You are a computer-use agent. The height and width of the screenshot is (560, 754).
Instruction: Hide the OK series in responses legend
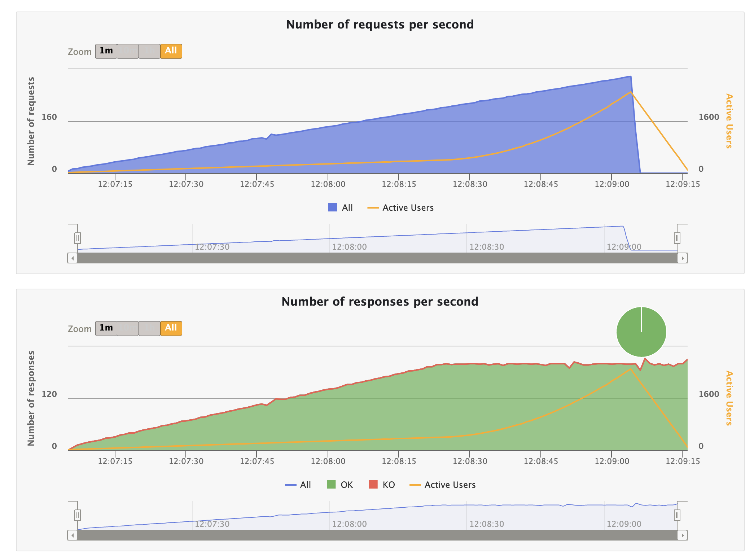click(x=346, y=485)
